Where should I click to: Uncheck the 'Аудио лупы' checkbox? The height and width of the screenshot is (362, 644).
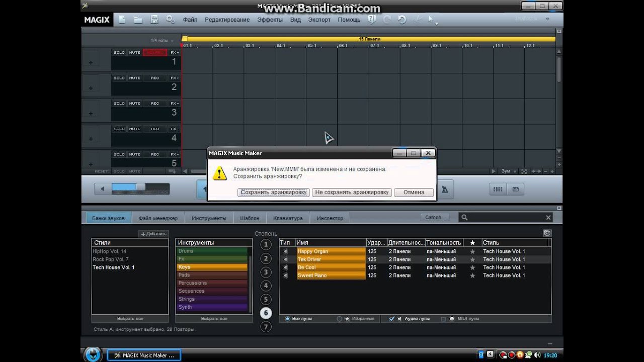(x=392, y=319)
